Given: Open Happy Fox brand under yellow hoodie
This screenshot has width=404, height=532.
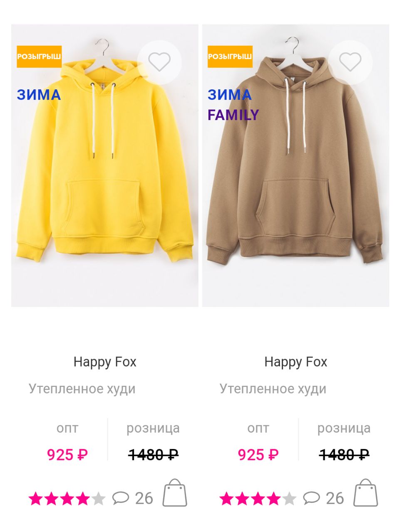Looking at the screenshot, I should coord(105,362).
